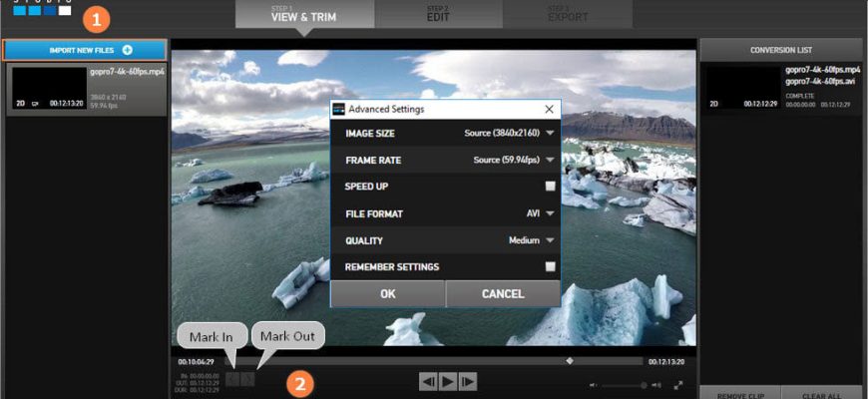Click the playback scrub bar

click(433, 361)
